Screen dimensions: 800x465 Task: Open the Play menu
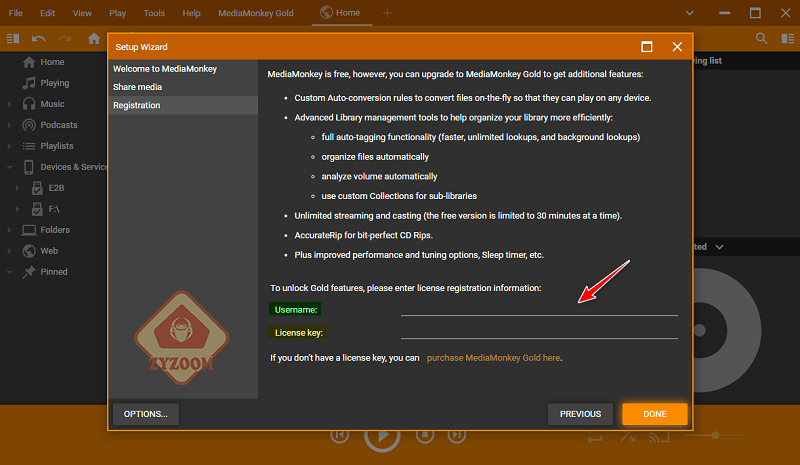[x=117, y=13]
